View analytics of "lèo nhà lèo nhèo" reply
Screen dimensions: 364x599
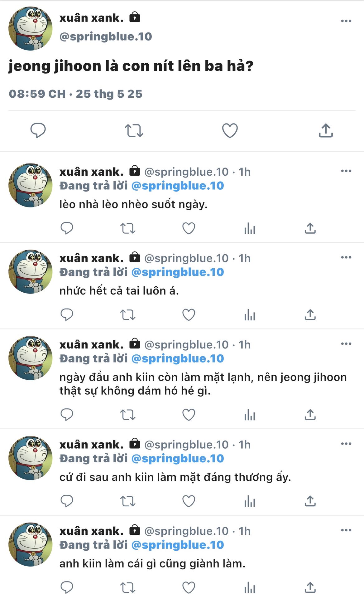(250, 228)
